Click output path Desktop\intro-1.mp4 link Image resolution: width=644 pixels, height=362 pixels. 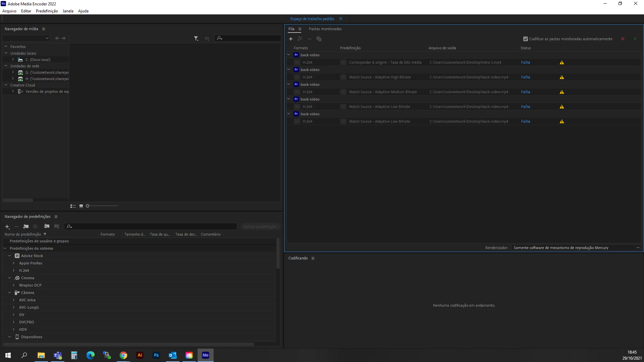coord(465,62)
